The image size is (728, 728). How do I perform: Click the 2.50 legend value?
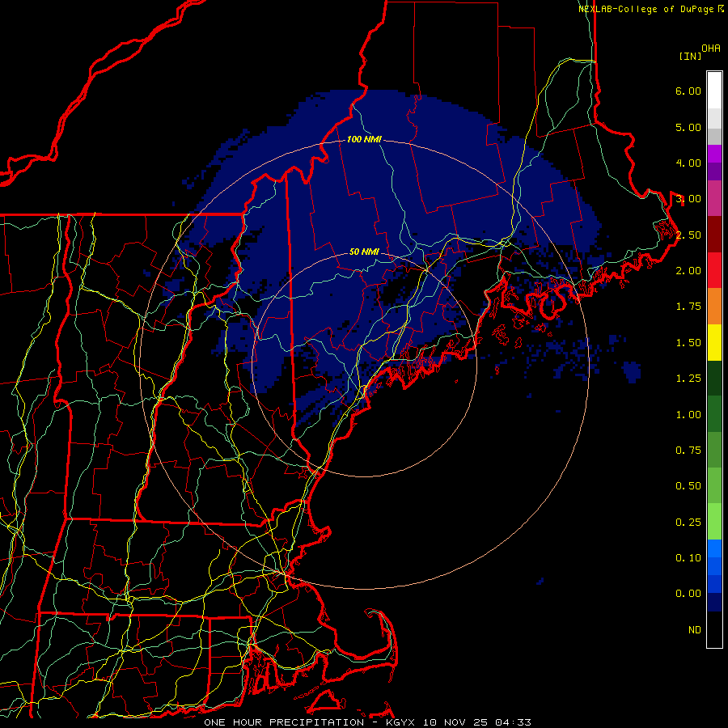click(x=688, y=235)
